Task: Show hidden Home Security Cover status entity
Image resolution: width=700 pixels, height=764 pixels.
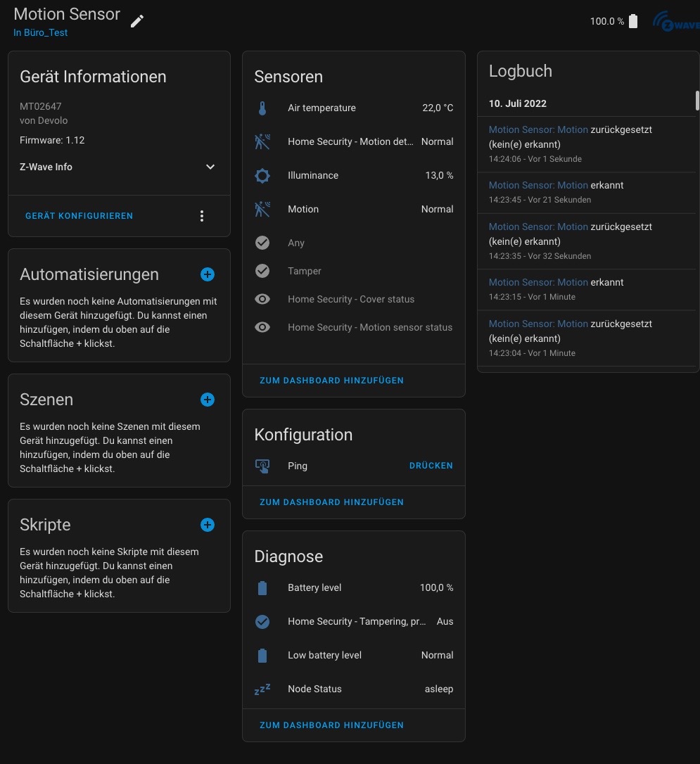Action: click(x=350, y=299)
